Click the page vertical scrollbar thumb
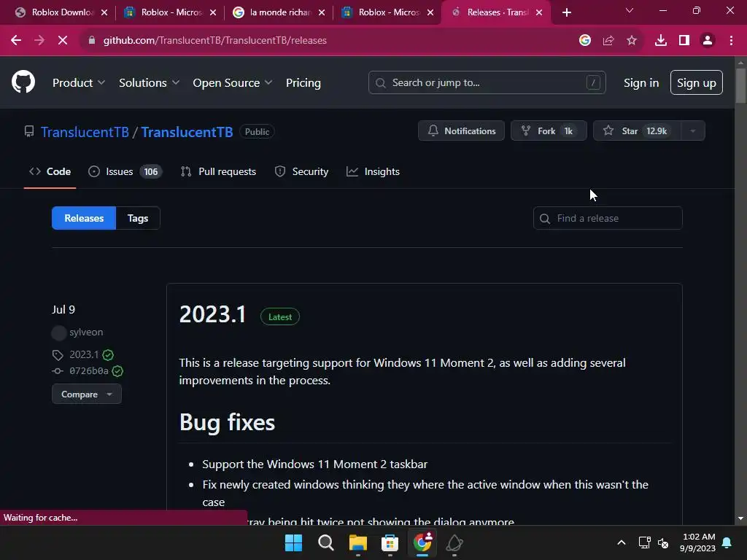The image size is (747, 560). [x=740, y=86]
